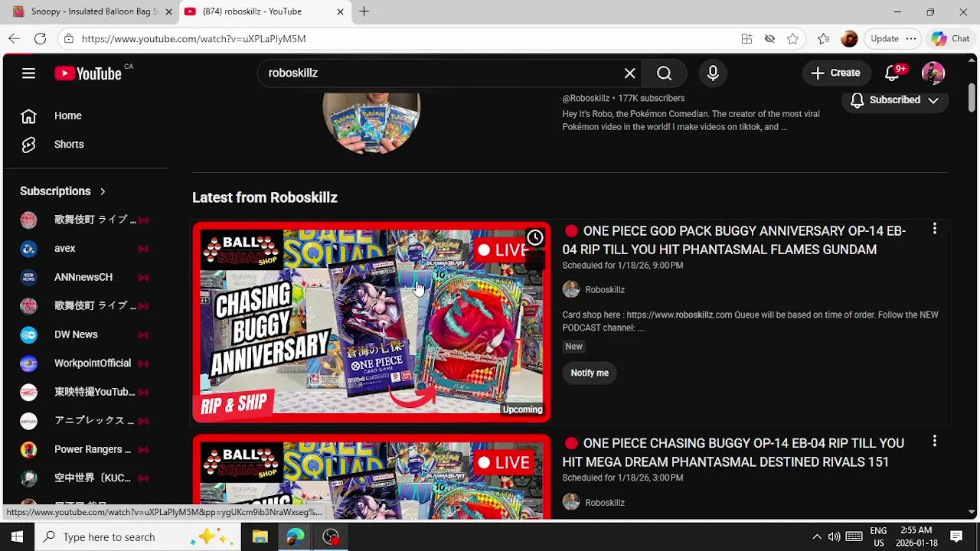Click the Latest from Roboskillz heading
Image resolution: width=980 pixels, height=551 pixels.
click(265, 197)
